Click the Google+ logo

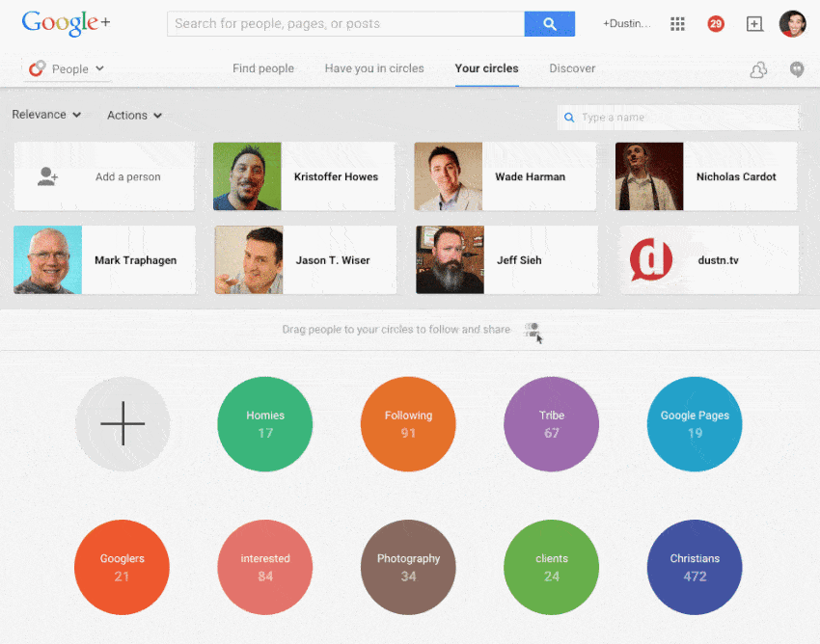66,23
